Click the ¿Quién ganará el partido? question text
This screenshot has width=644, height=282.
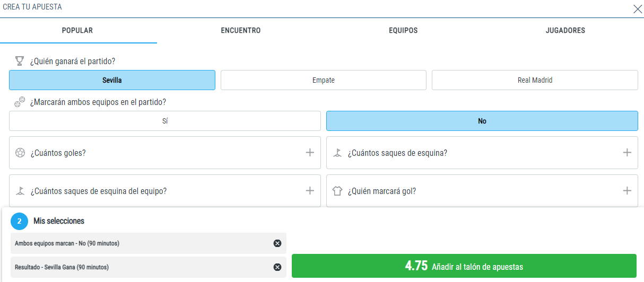[x=73, y=61]
